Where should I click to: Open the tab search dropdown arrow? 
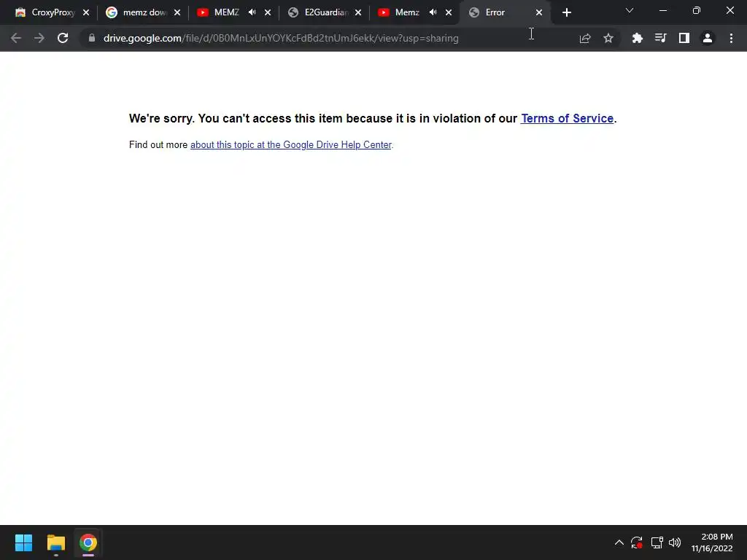coord(630,10)
